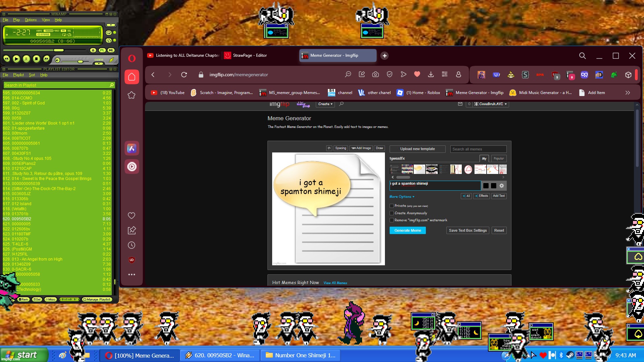Expand More Options link
Viewport: 644px width, 362px height.
coord(402,197)
